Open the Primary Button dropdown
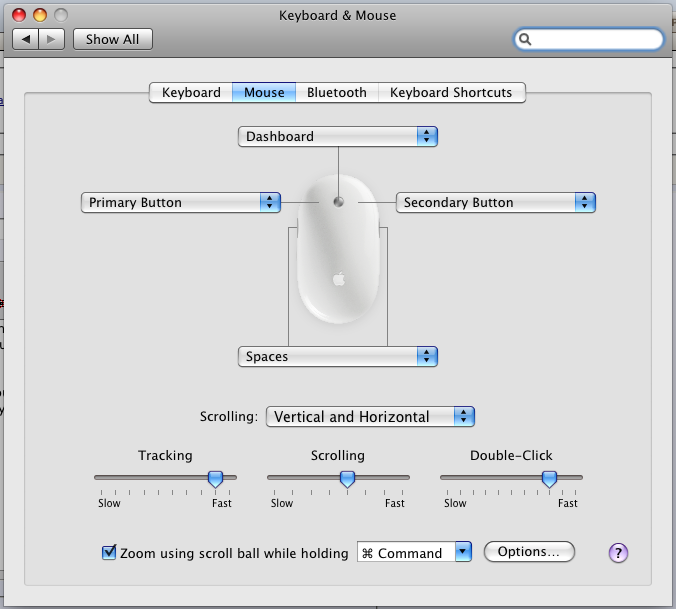 click(x=181, y=203)
